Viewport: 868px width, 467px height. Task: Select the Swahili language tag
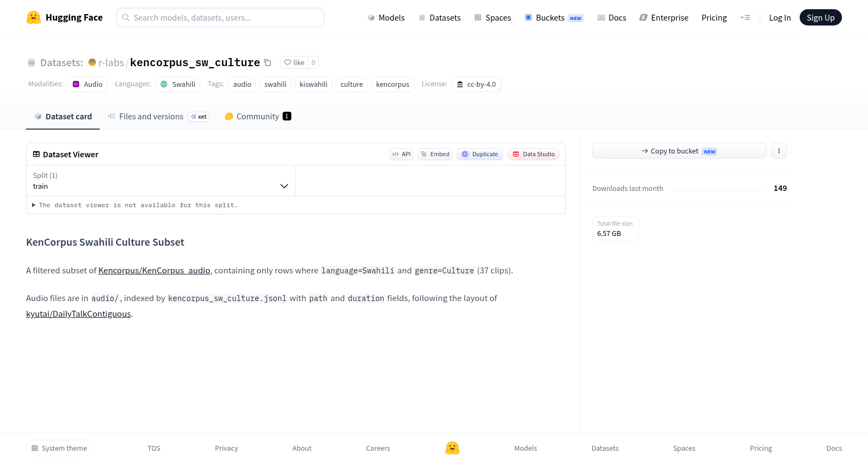(x=178, y=84)
